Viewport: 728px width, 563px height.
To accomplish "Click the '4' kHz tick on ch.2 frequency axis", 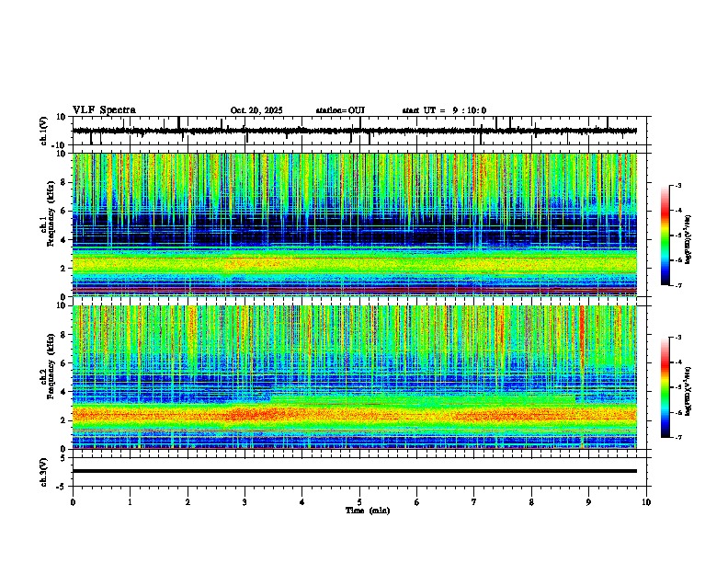I will coord(64,392).
